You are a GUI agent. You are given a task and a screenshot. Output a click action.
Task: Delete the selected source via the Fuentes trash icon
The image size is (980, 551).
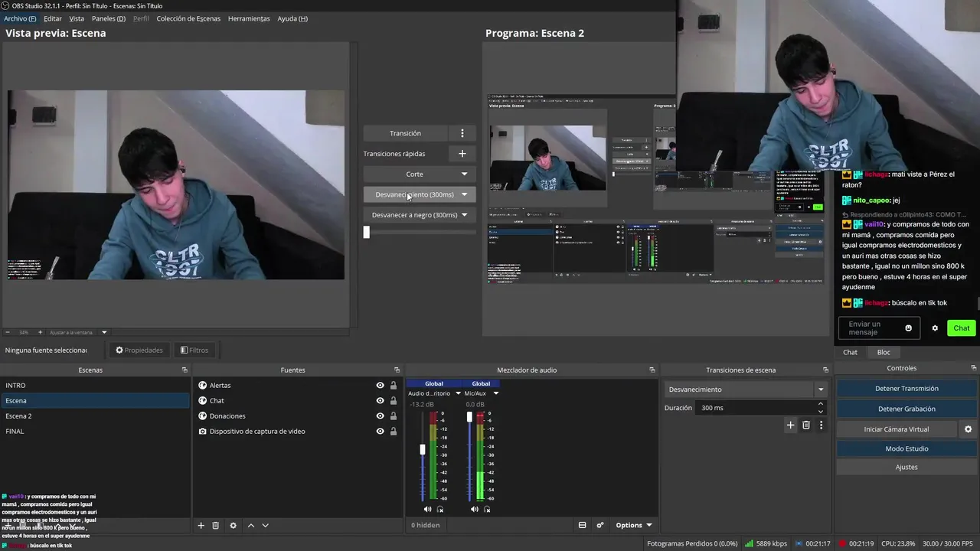[x=216, y=526]
